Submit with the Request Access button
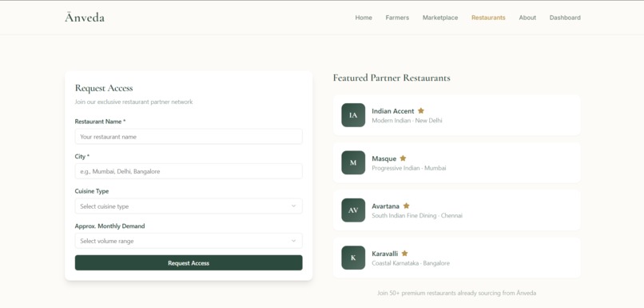 coord(189,262)
